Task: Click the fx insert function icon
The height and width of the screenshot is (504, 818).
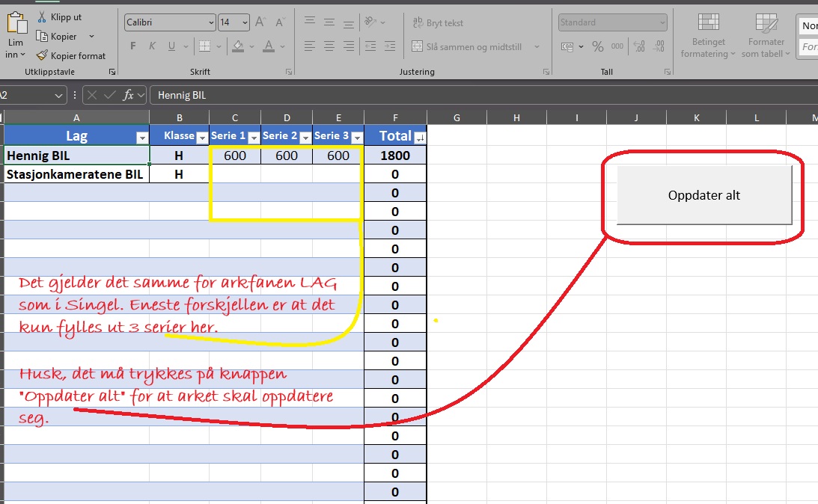Action: click(x=129, y=95)
